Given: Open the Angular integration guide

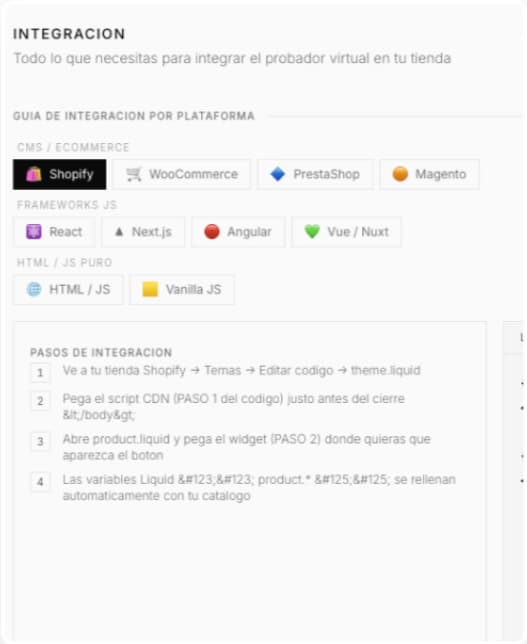Looking at the screenshot, I should coord(238,232).
